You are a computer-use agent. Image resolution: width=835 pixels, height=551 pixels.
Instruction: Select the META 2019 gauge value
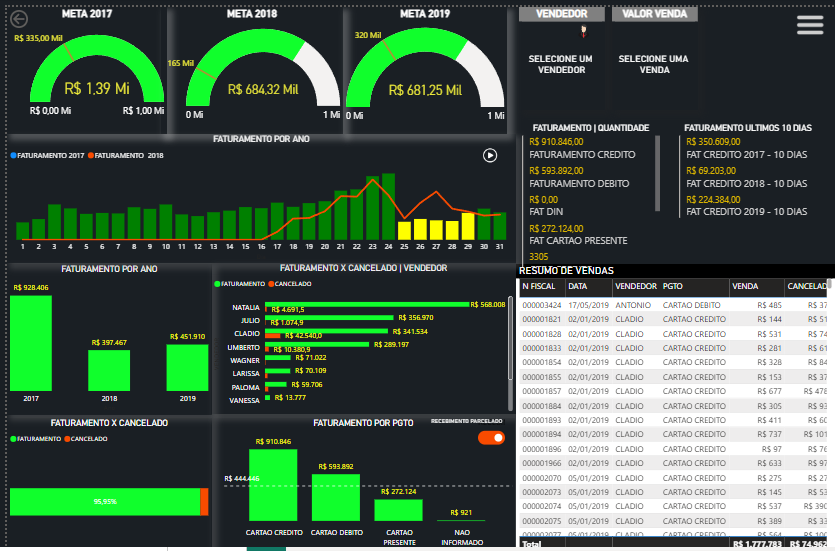pyautogui.click(x=425, y=90)
